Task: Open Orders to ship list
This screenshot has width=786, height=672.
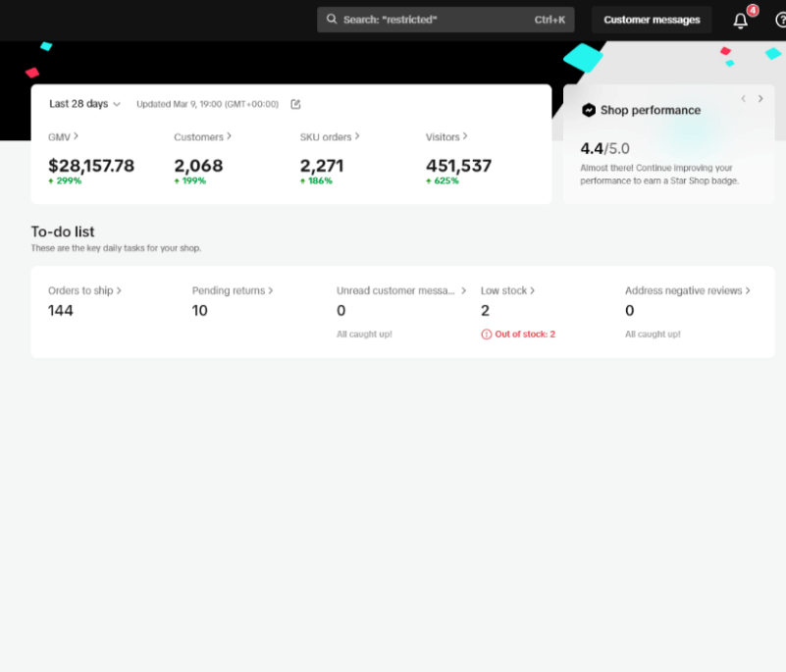Action: 84,291
